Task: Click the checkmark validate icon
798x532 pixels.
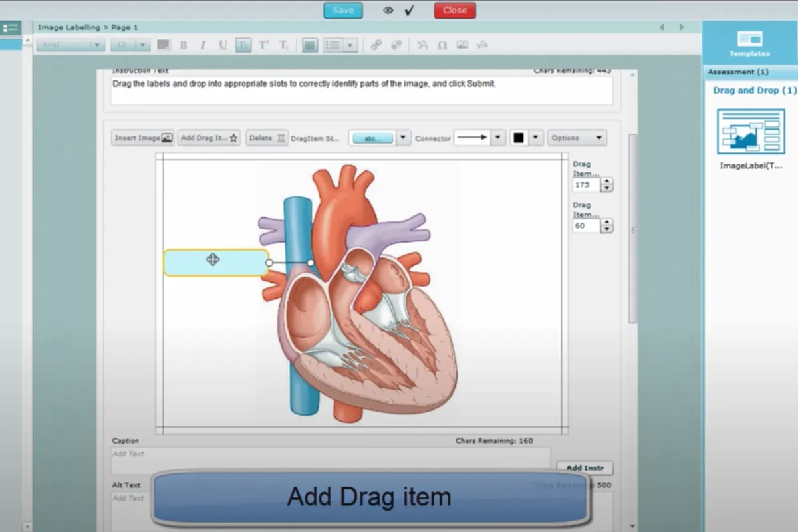Action: [410, 10]
